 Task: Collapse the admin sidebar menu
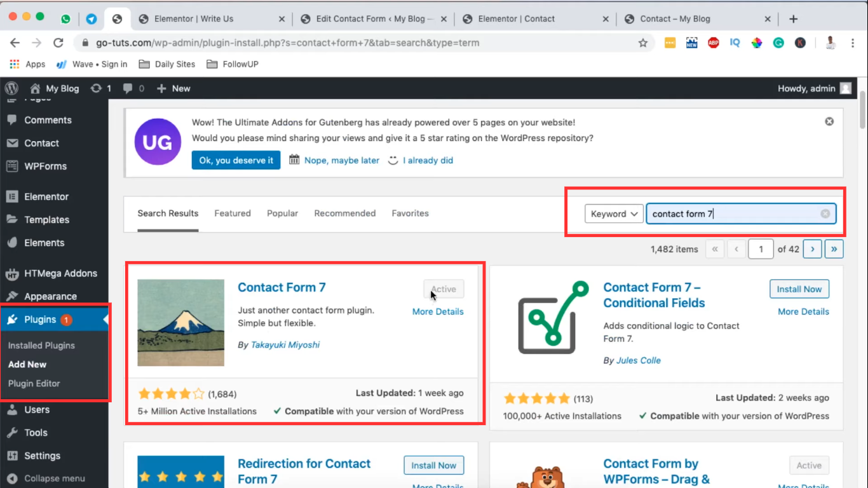tap(54, 478)
